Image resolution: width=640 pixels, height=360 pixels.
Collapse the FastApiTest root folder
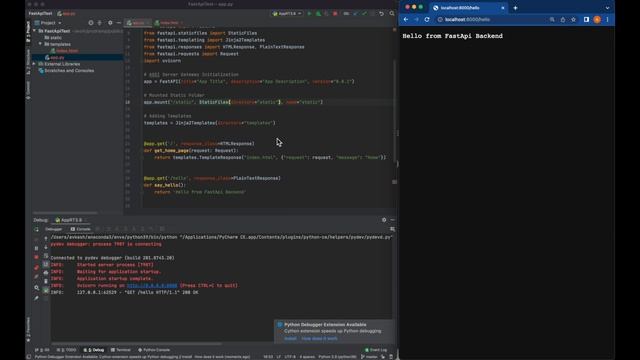pos(35,31)
